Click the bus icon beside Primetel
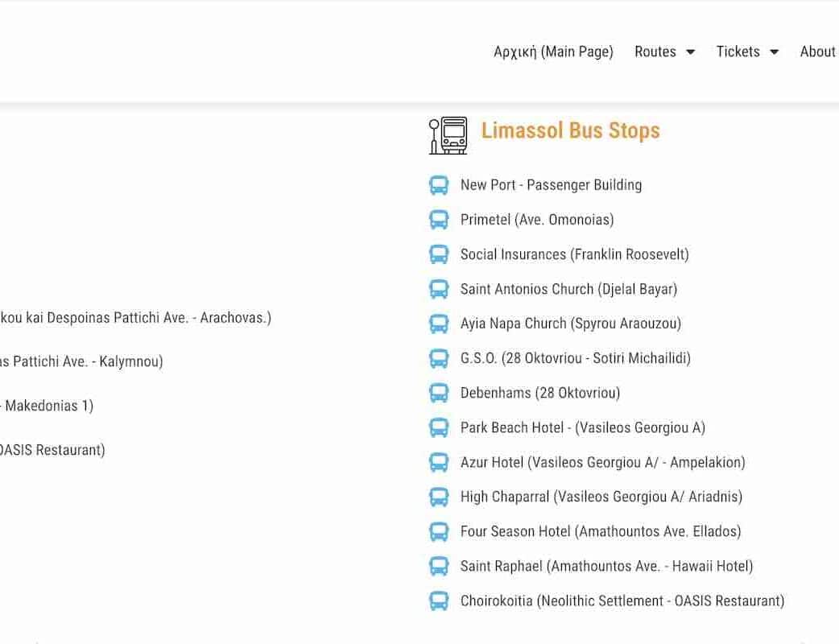Screen dimensions: 839x644 pyautogui.click(x=439, y=220)
